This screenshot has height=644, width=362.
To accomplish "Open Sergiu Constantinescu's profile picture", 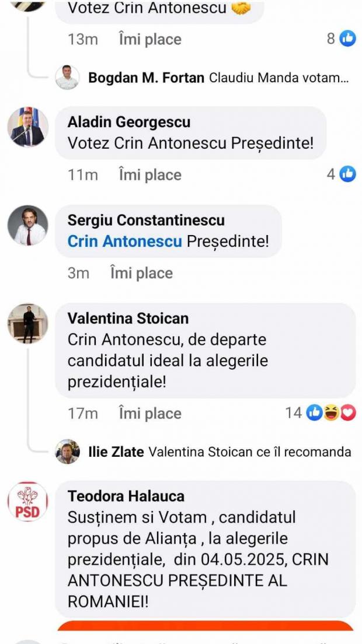I will pyautogui.click(x=27, y=225).
